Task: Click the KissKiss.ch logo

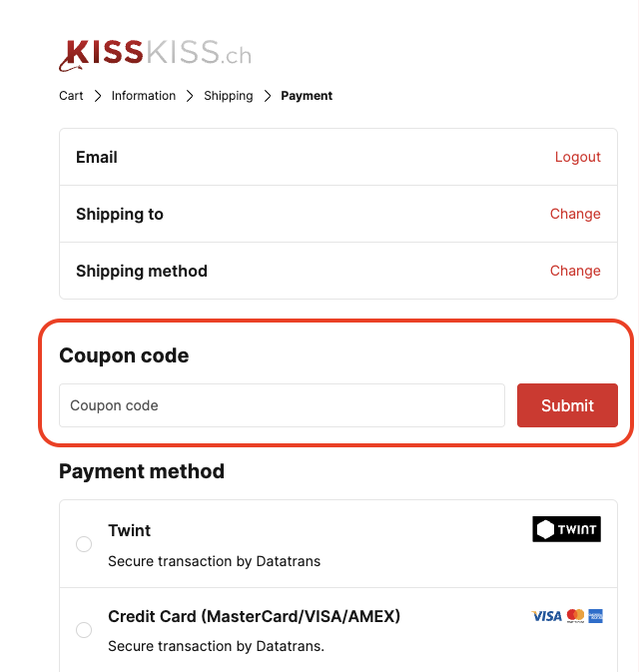Action: [x=155, y=55]
